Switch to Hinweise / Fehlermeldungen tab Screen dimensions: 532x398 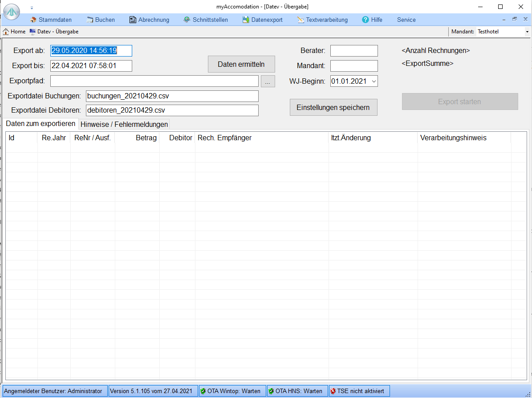point(124,124)
